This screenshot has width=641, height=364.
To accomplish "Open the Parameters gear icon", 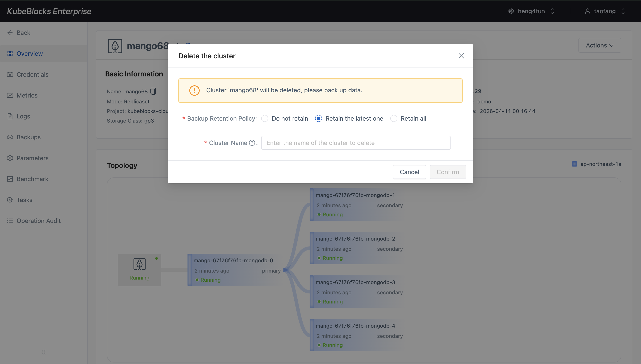I will tap(10, 158).
